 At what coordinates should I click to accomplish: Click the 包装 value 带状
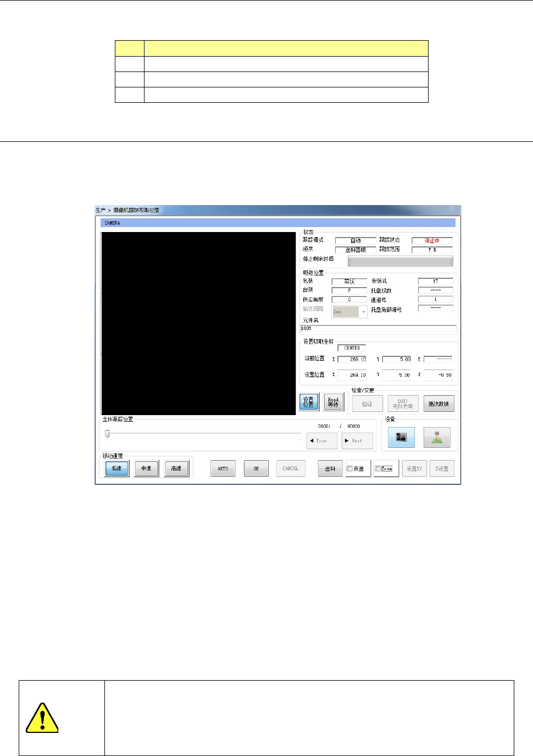tap(349, 282)
